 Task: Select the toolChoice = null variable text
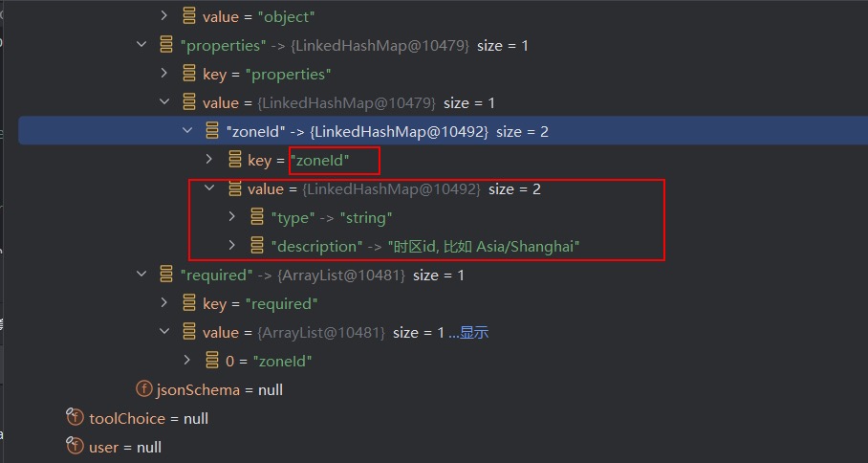tap(148, 418)
